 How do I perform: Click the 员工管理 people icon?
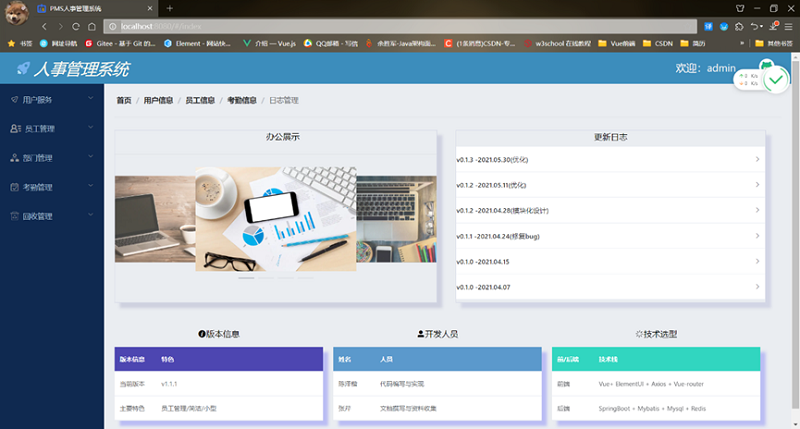click(14, 129)
